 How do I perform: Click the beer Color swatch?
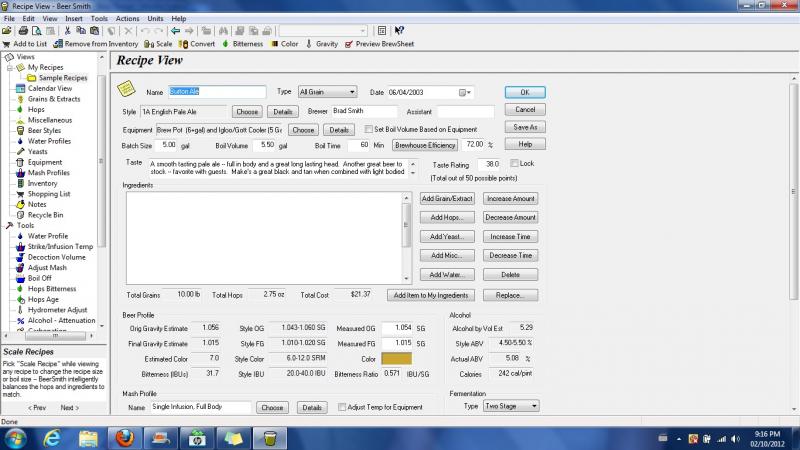pos(396,359)
